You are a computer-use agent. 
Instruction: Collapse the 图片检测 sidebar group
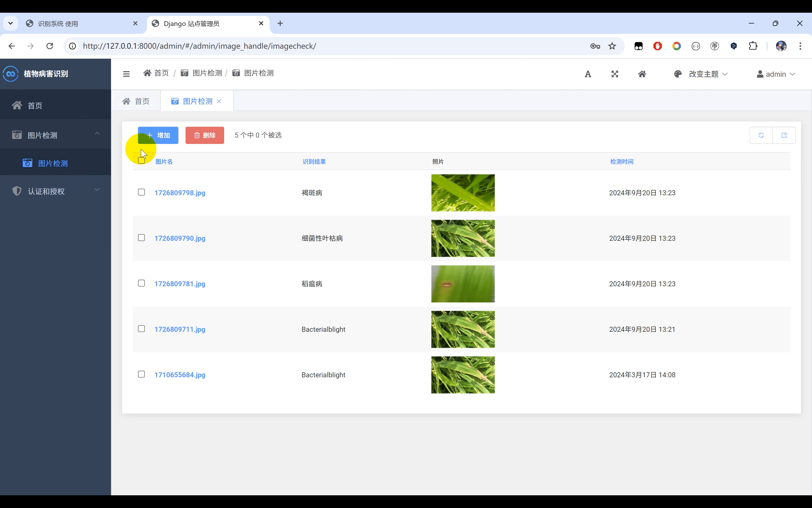(x=55, y=135)
